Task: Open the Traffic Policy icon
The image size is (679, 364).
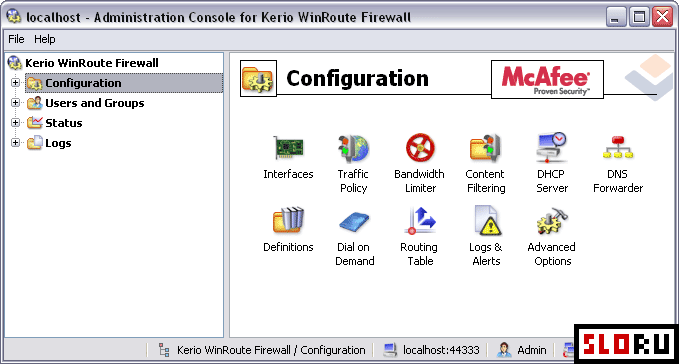Action: 353,148
